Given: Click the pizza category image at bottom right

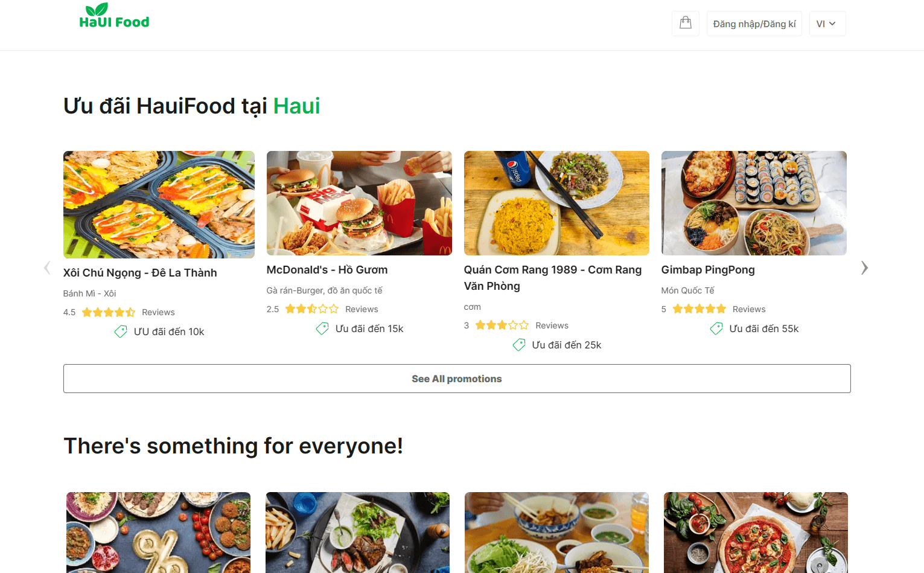Looking at the screenshot, I should click(756, 533).
